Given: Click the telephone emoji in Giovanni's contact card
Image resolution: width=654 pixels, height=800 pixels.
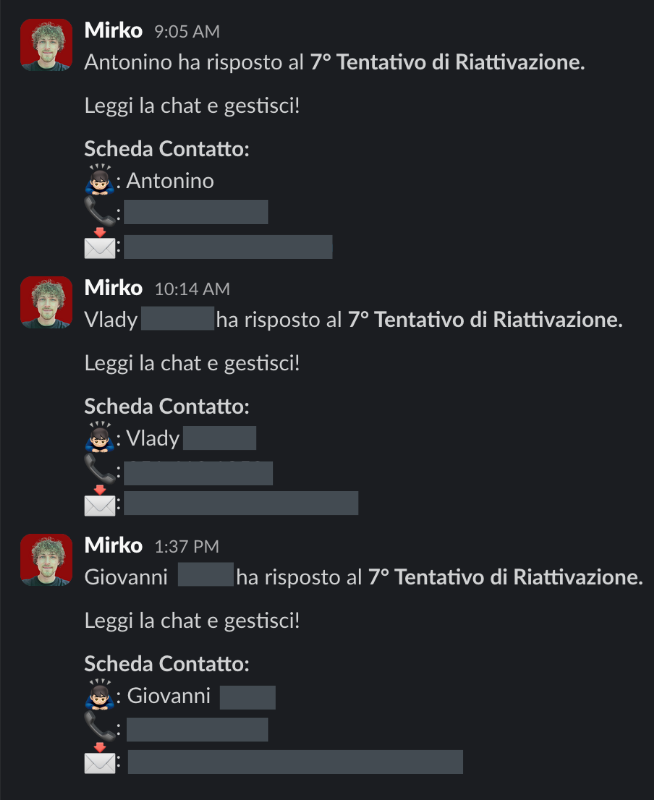Looking at the screenshot, I should (x=99, y=727).
